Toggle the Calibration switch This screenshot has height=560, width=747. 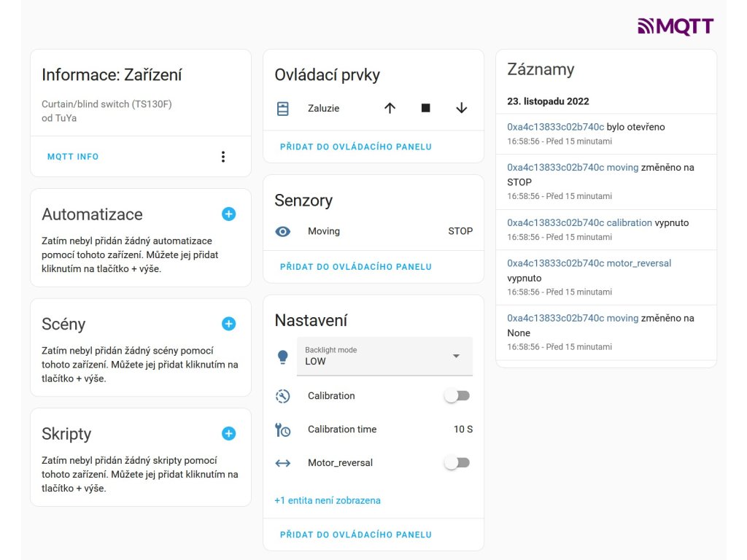pyautogui.click(x=457, y=396)
